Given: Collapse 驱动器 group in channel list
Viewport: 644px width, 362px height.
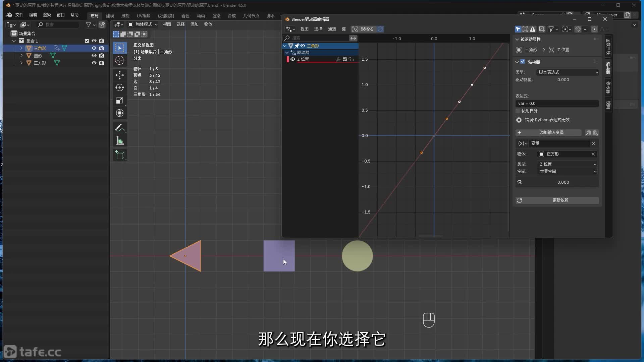Looking at the screenshot, I should (287, 53).
